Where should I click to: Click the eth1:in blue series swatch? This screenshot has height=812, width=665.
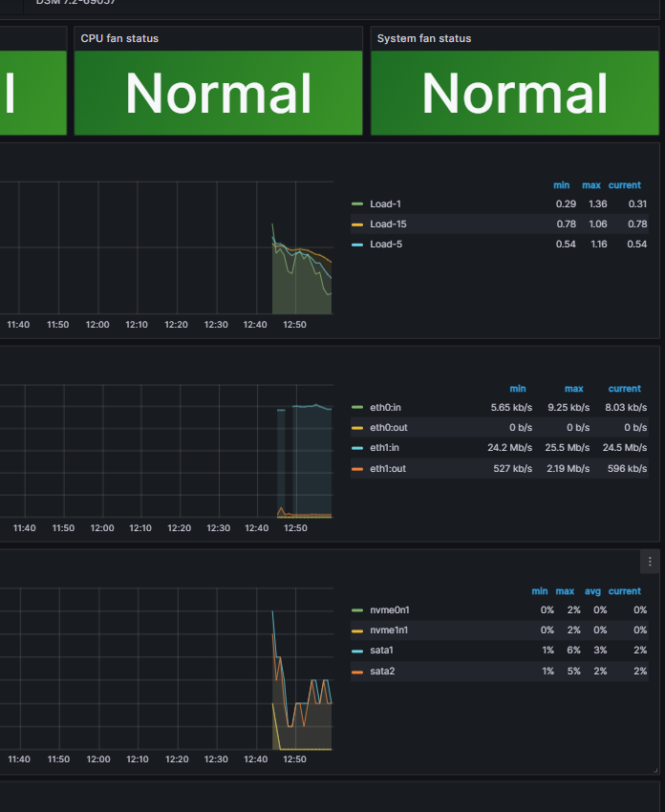(x=356, y=448)
